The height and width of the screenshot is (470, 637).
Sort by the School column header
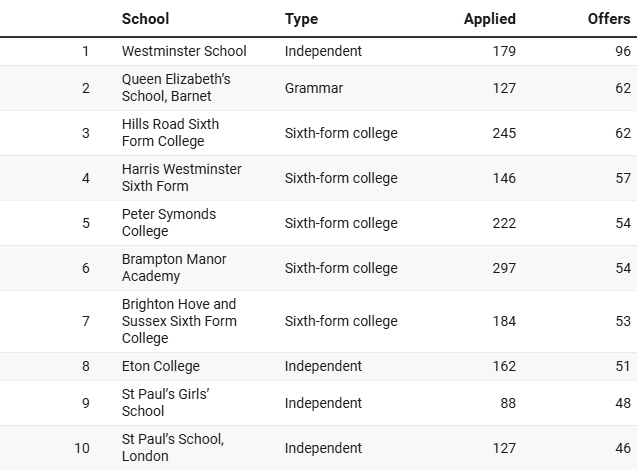click(x=145, y=19)
